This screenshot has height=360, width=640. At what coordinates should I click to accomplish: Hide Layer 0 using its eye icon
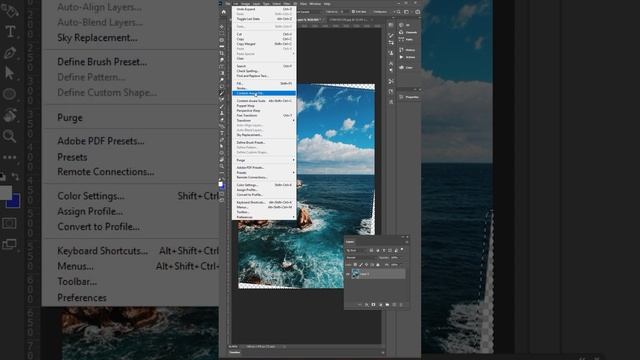[x=348, y=274]
